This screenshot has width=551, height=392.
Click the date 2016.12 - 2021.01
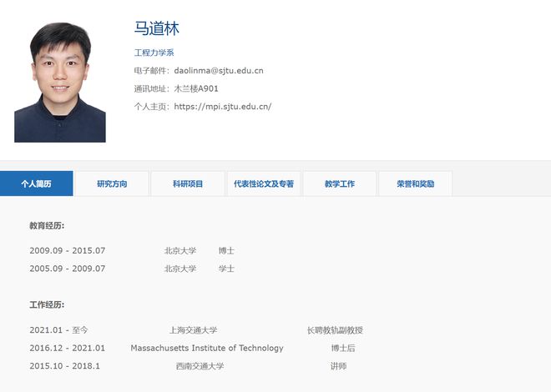tap(68, 348)
